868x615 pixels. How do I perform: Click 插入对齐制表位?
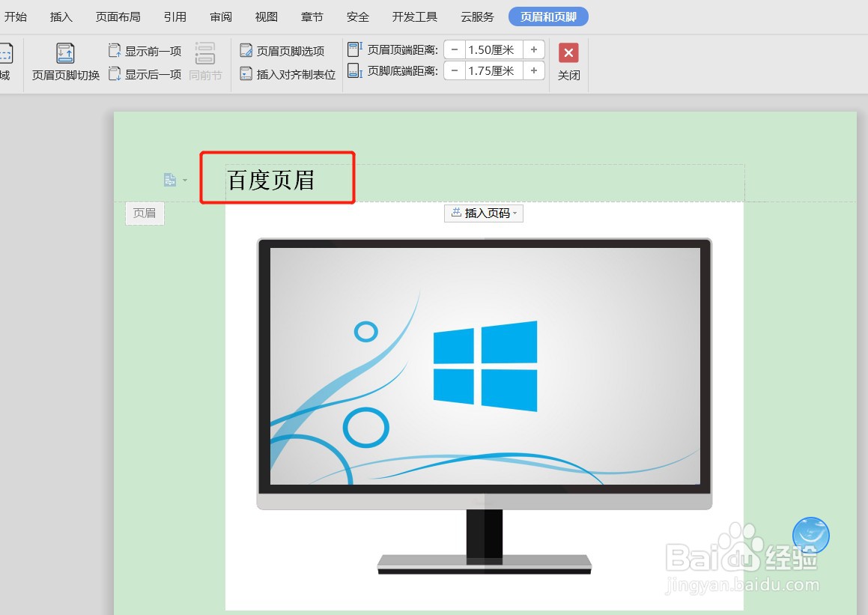[x=288, y=74]
